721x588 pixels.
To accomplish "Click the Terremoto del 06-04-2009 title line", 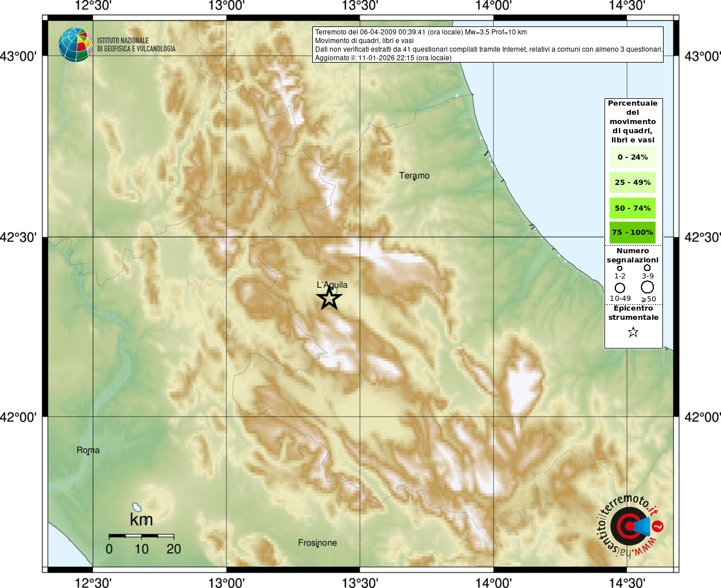I will click(x=421, y=32).
